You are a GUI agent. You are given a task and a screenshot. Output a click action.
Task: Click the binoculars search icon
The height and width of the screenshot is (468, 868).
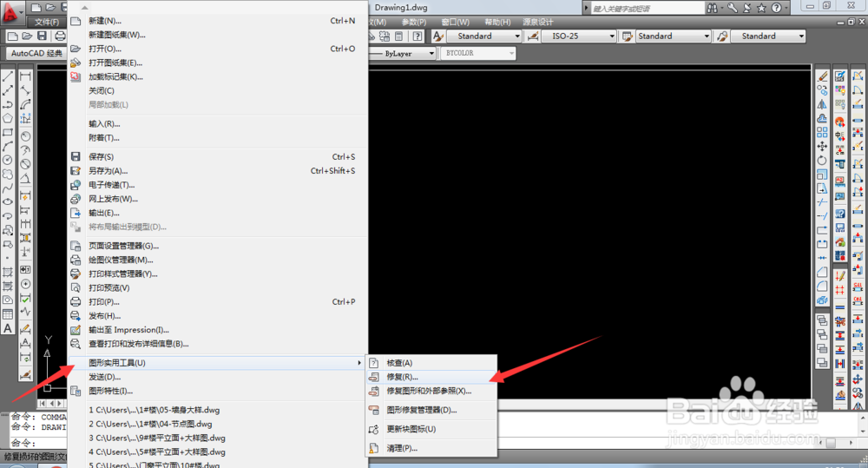pos(713,8)
